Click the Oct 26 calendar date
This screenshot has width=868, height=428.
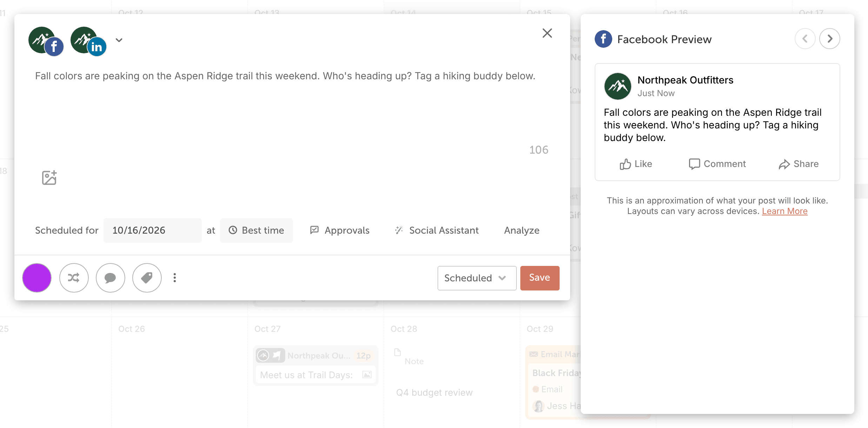point(132,329)
